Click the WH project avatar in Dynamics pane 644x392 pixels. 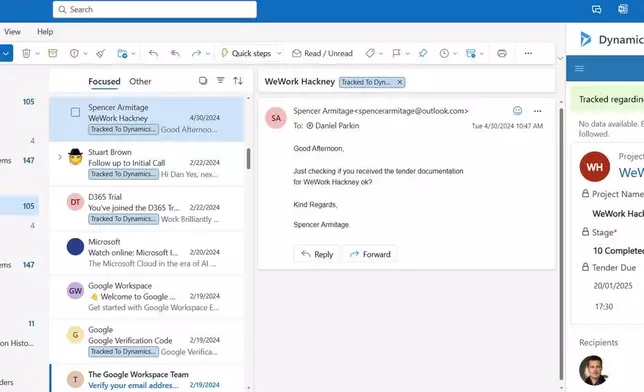click(594, 167)
